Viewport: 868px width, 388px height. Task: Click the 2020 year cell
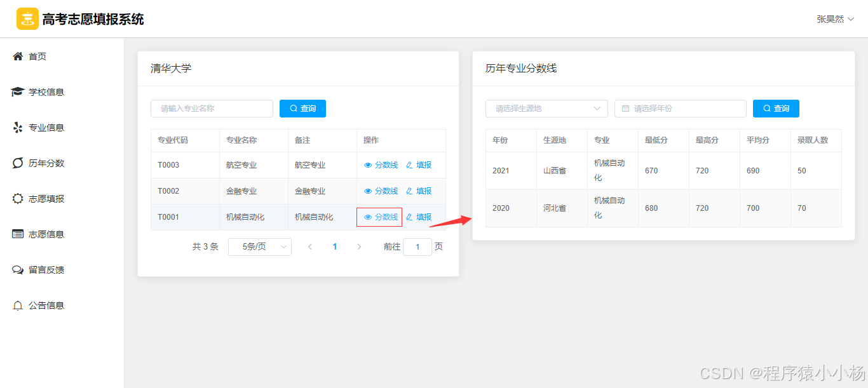[x=511, y=208]
